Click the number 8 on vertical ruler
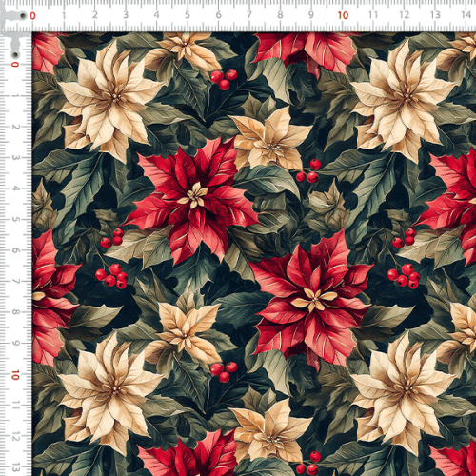Viewport: 476px width, 476px height. point(15,312)
